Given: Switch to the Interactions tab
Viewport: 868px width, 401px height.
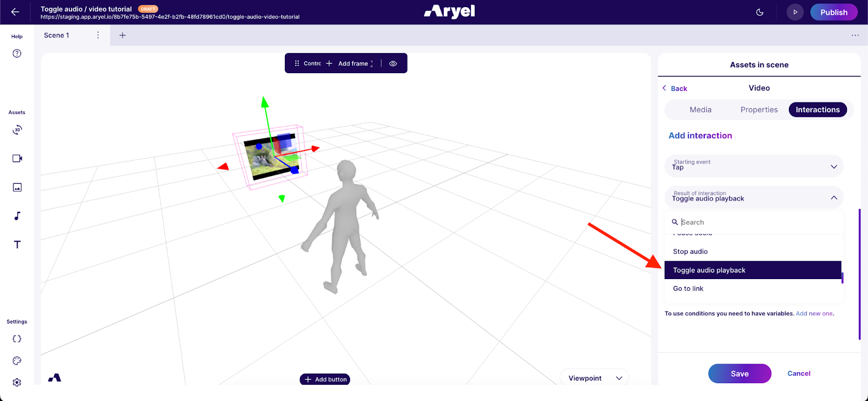Looking at the screenshot, I should click(x=818, y=109).
